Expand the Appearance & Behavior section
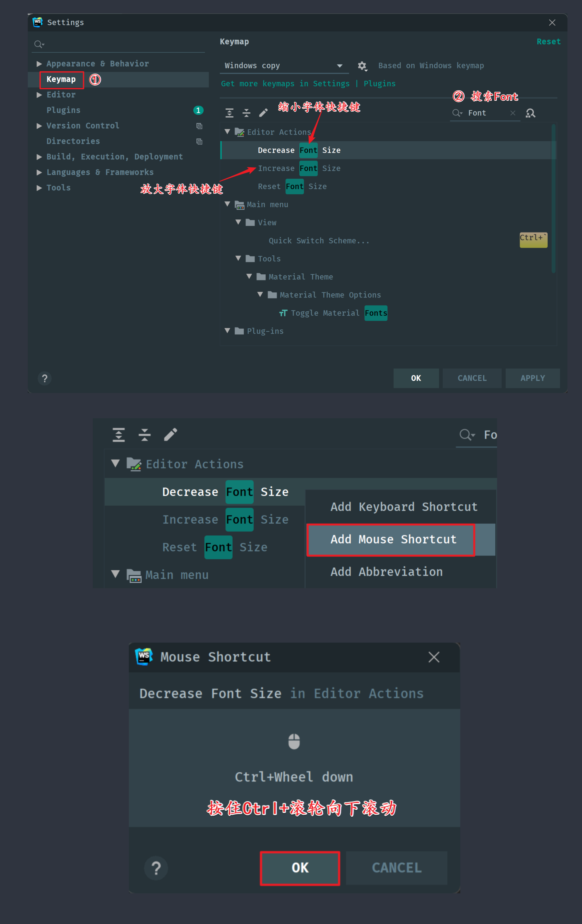This screenshot has height=924, width=582. click(x=39, y=64)
